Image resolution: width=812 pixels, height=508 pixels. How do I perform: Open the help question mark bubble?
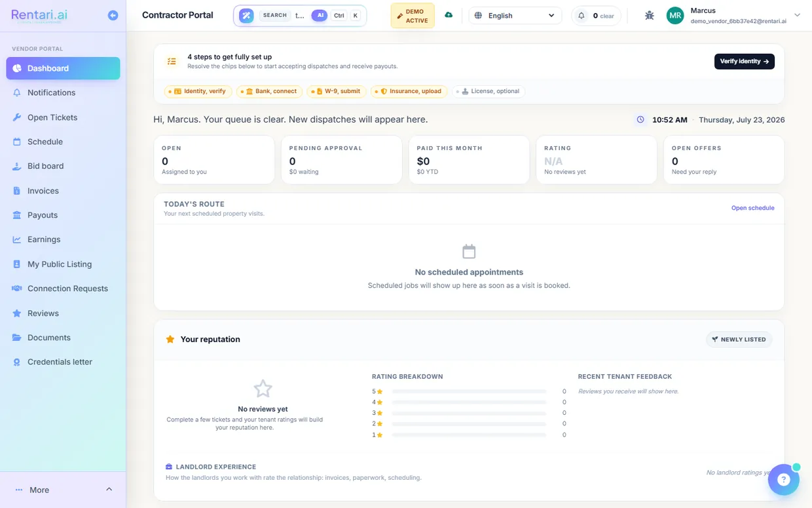[784, 480]
